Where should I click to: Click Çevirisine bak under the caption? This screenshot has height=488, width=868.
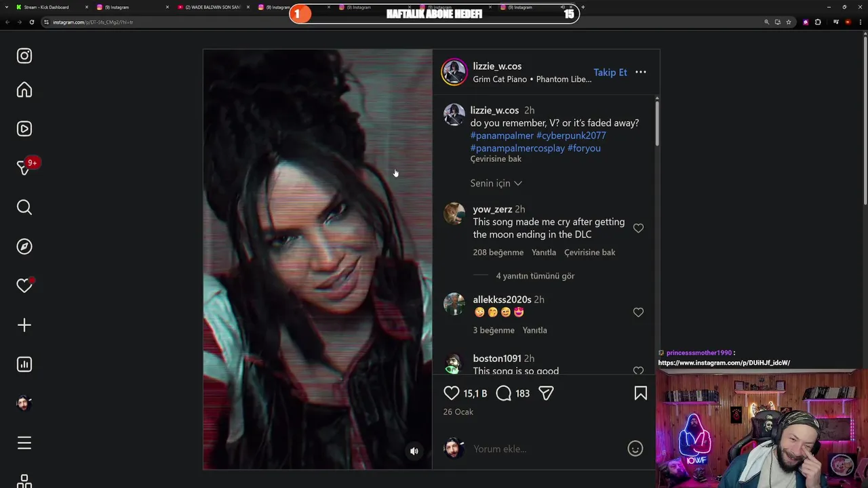pos(496,159)
